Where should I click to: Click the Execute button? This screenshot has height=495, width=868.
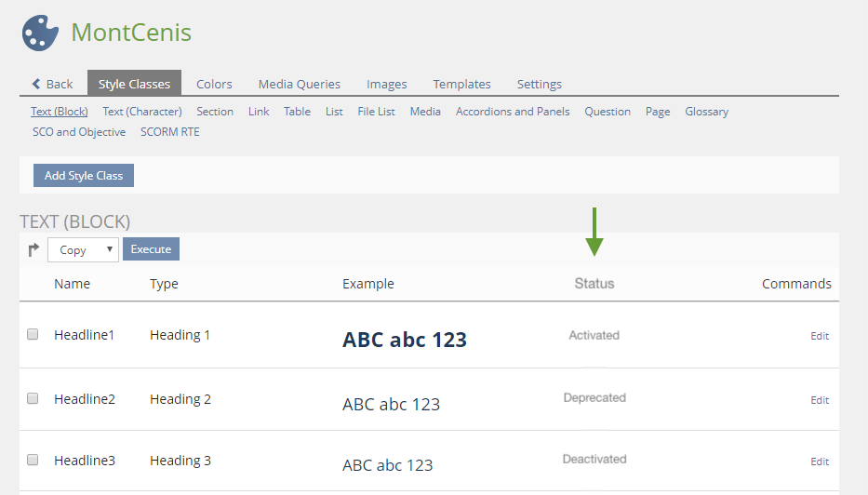pos(151,249)
